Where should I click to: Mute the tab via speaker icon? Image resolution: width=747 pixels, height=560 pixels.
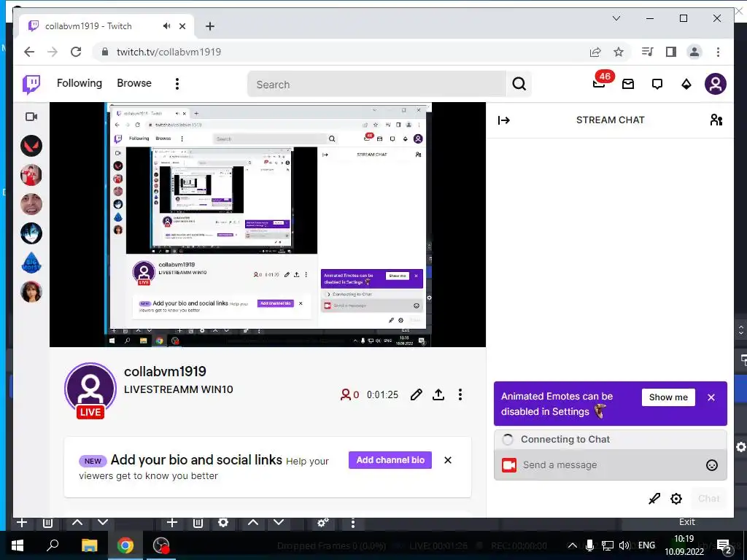(x=166, y=26)
